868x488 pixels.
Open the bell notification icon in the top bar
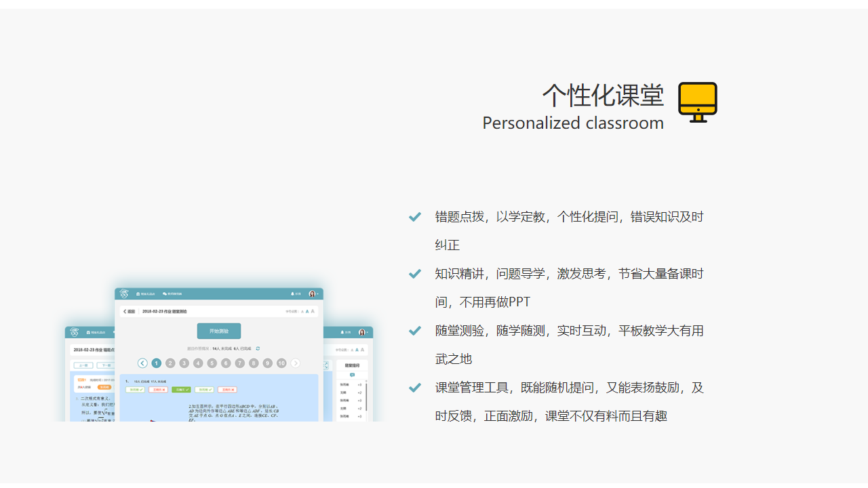[292, 293]
